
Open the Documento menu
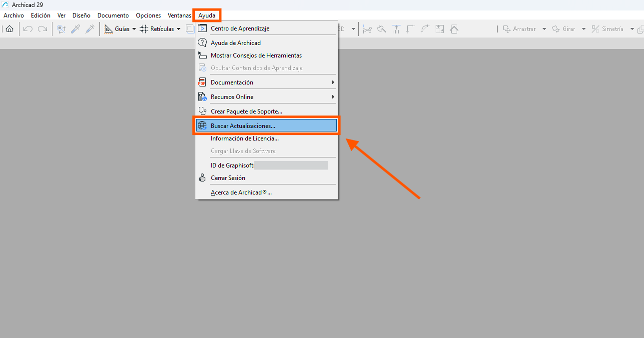[113, 15]
